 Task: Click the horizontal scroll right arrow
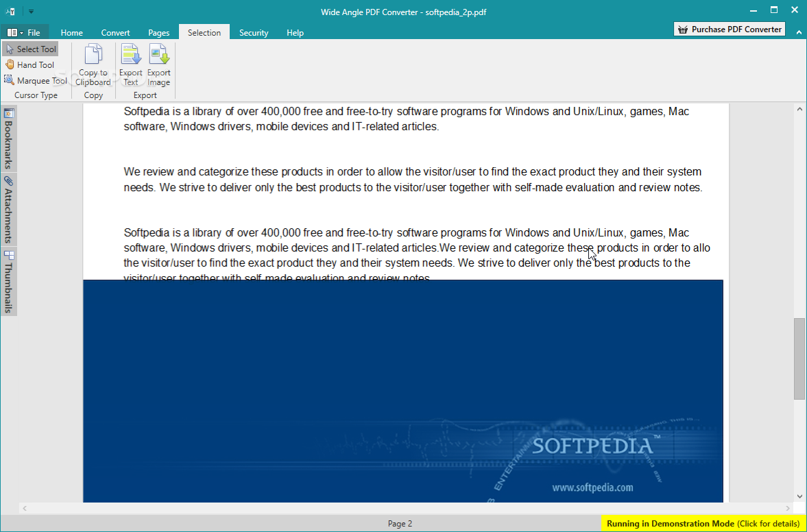(x=788, y=508)
